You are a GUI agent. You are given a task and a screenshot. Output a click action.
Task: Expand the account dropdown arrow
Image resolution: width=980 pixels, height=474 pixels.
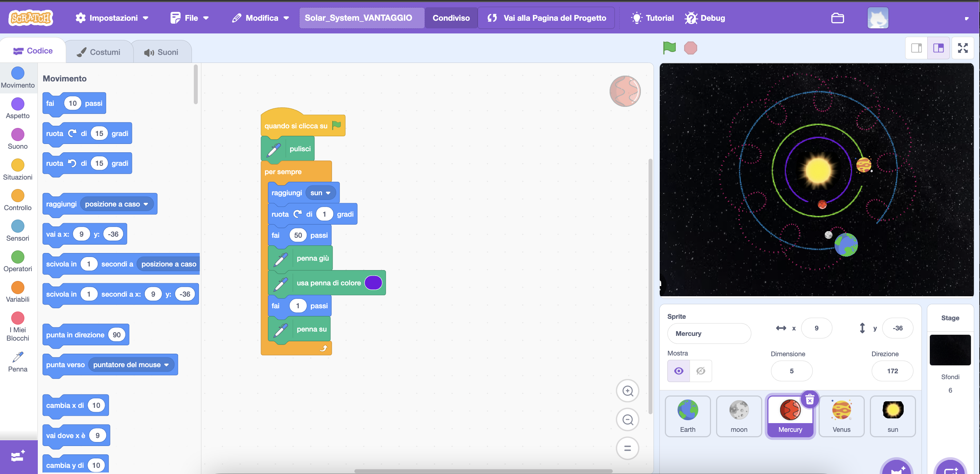pyautogui.click(x=966, y=18)
